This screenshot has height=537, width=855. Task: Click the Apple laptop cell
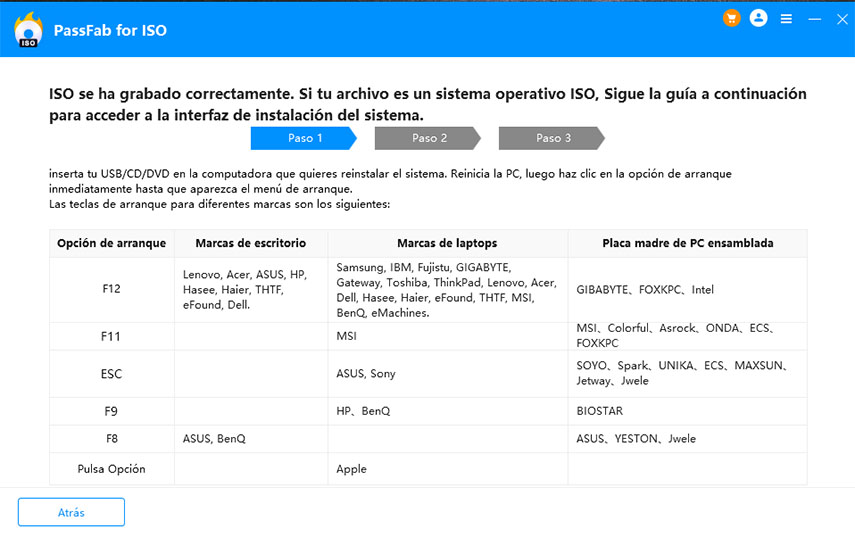coord(448,469)
